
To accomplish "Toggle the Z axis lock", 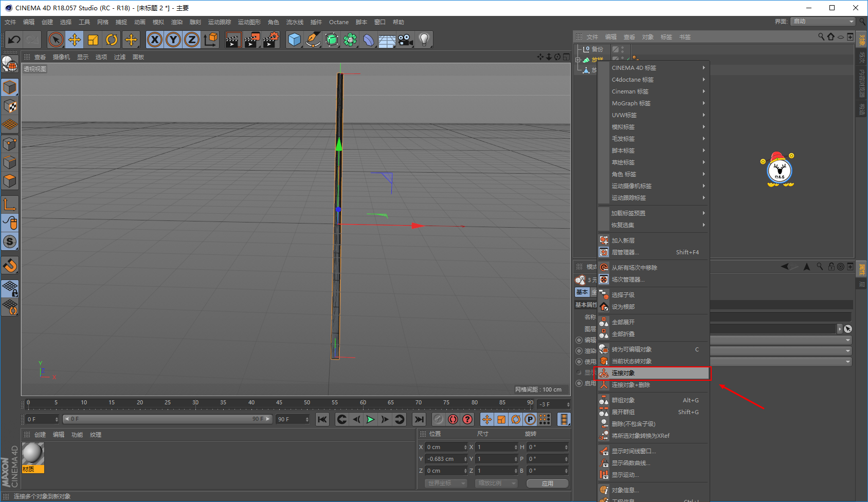I will (x=192, y=40).
